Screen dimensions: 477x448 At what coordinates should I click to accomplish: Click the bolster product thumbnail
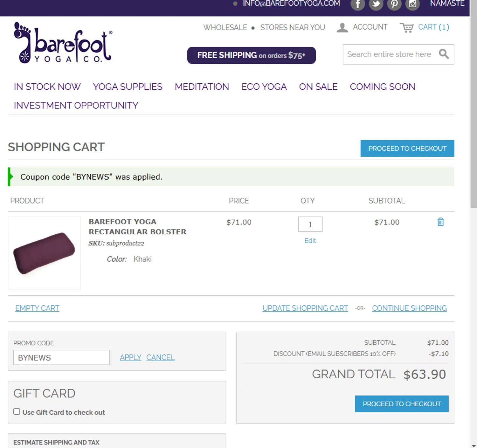tap(44, 253)
